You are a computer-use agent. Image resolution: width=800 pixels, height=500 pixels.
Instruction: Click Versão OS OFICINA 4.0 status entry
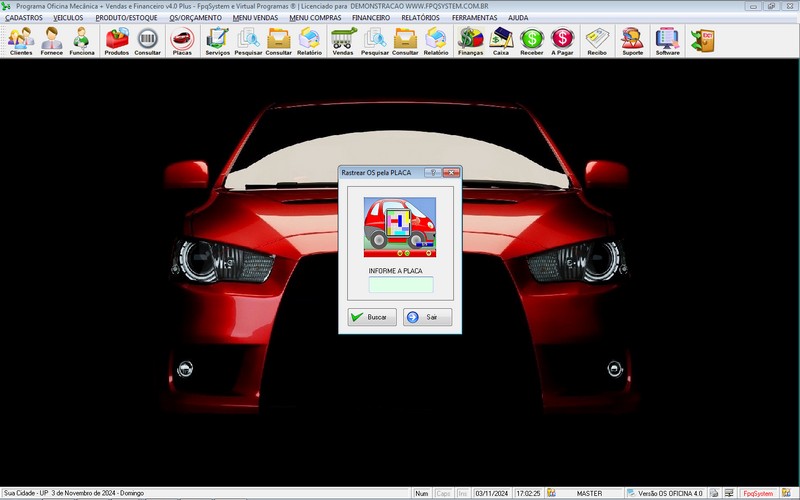pos(670,493)
